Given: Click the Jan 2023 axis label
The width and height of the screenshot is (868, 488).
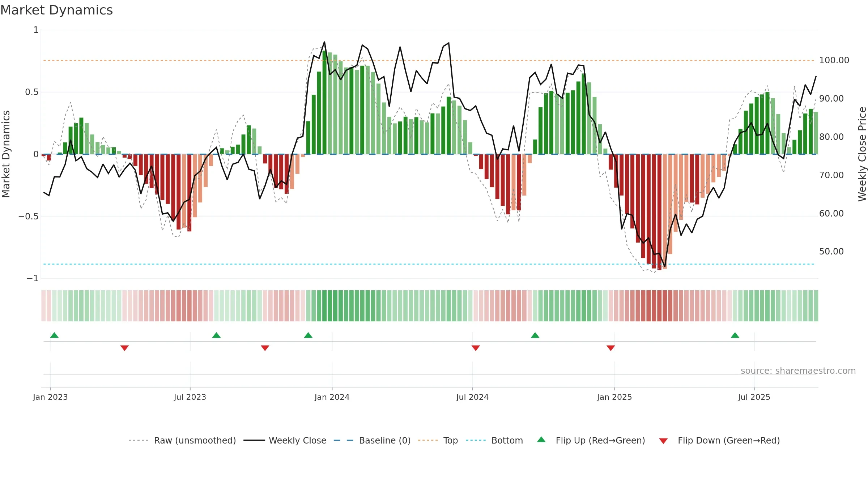Looking at the screenshot, I should click(x=50, y=397).
